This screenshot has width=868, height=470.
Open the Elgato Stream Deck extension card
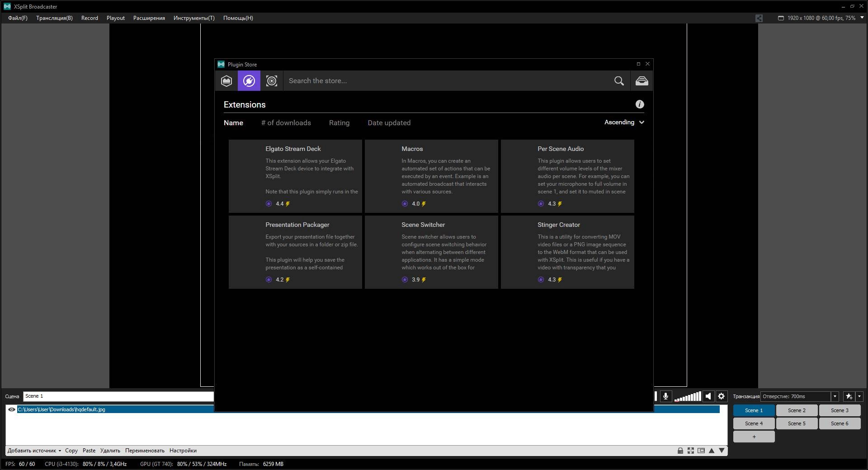tap(295, 176)
